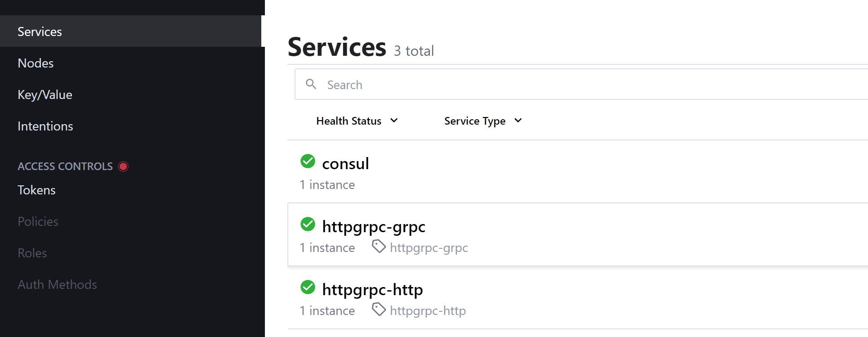Screen dimensions: 868x337
Task: Click the ACCESS CONTROLS section heading
Action: 65,166
